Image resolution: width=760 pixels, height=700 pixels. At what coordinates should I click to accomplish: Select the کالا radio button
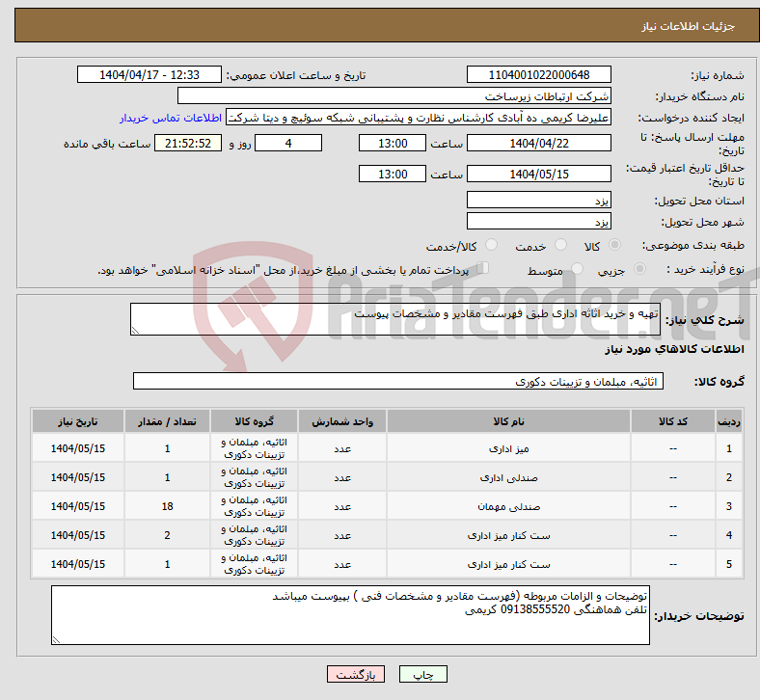pos(614,245)
